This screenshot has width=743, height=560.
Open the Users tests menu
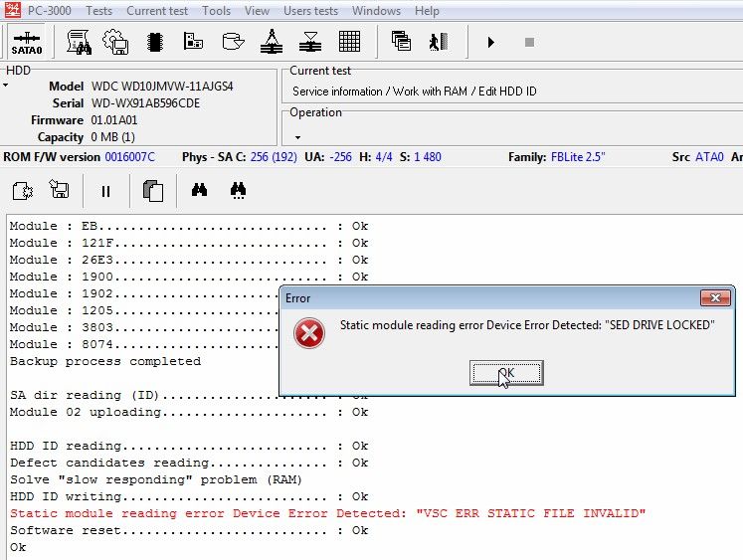point(311,10)
